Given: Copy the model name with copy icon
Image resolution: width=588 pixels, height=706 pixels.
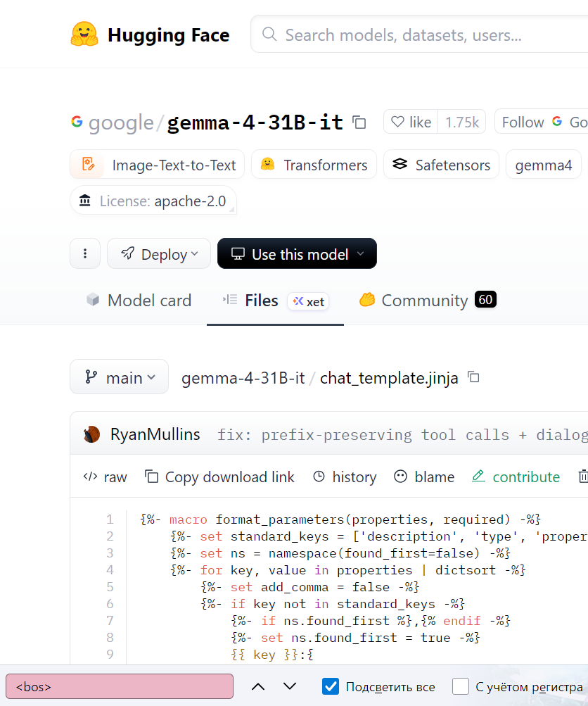Looking at the screenshot, I should pos(359,122).
